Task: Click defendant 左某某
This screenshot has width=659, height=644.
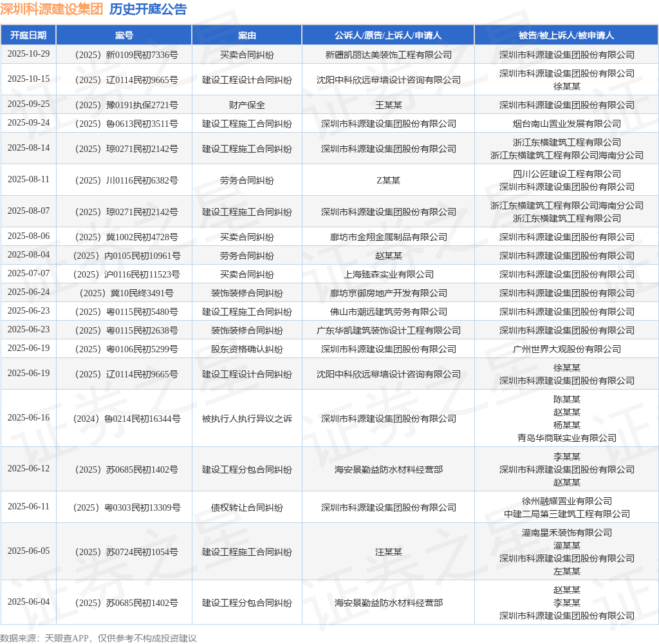Action: 566,571
